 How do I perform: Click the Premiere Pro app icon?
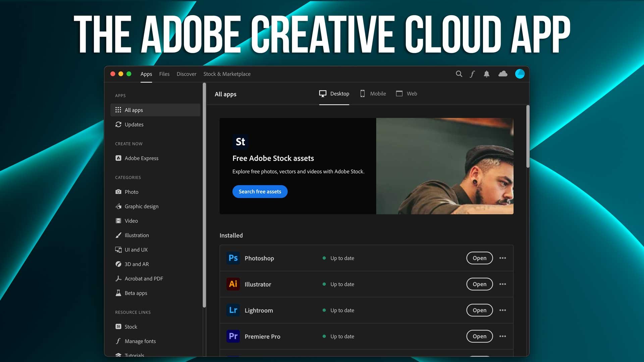(233, 336)
